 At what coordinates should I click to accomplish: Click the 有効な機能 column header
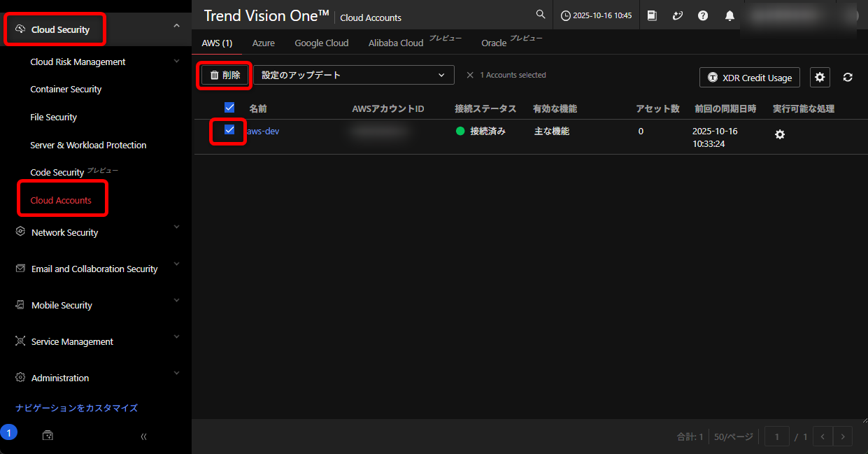tap(555, 108)
